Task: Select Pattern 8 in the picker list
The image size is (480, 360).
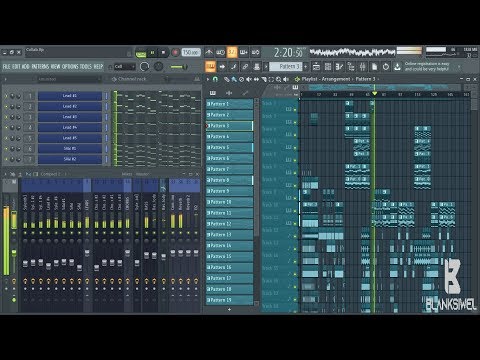Action: [x=229, y=180]
